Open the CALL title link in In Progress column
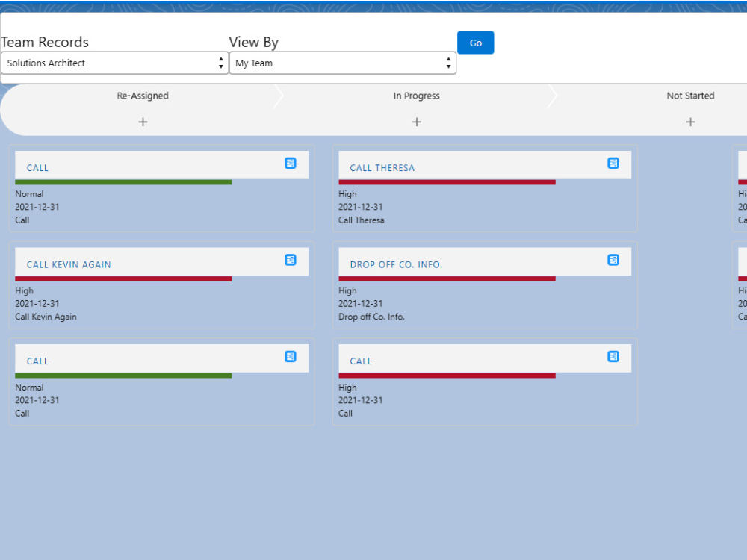Image resolution: width=747 pixels, height=560 pixels. pos(361,361)
